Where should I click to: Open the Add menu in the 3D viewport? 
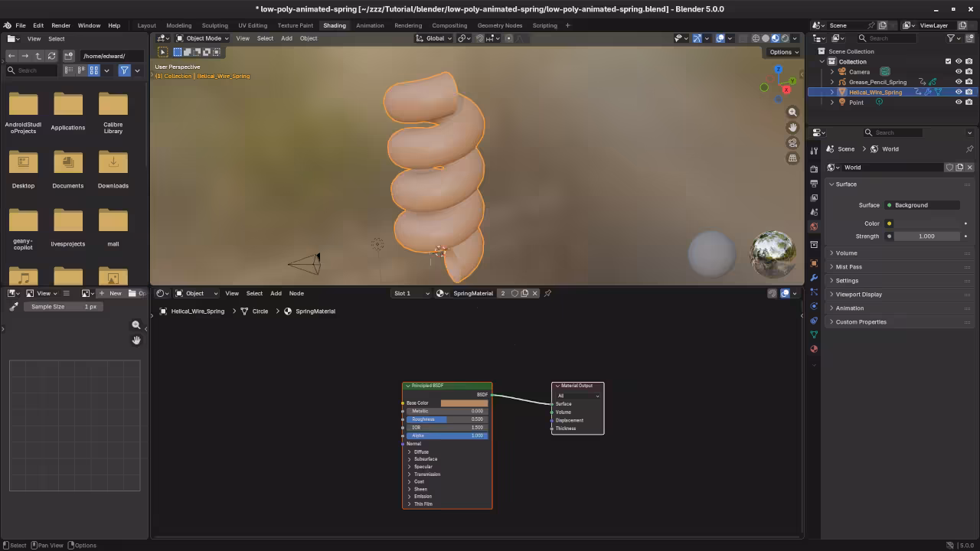pyautogui.click(x=286, y=38)
